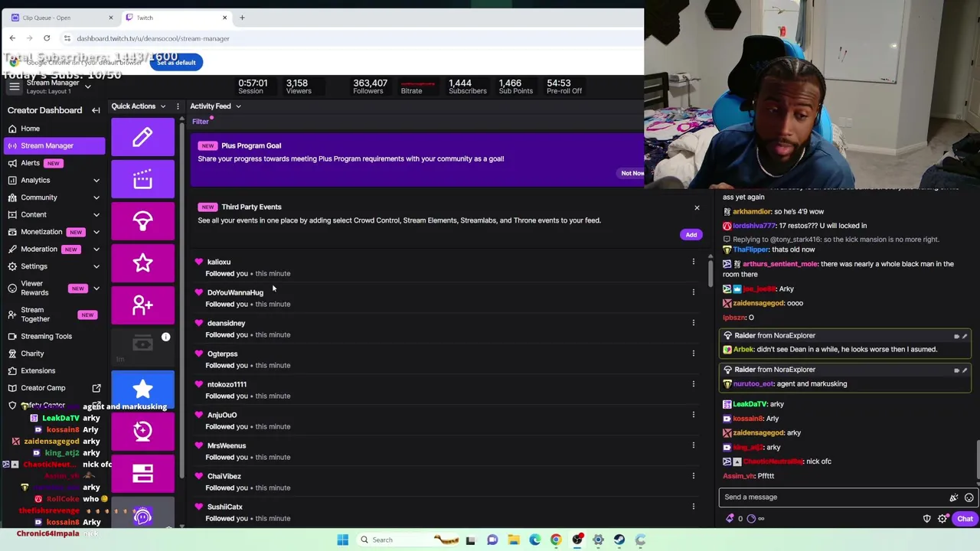The width and height of the screenshot is (980, 551).
Task: Expand the Settings section
Action: click(x=96, y=266)
